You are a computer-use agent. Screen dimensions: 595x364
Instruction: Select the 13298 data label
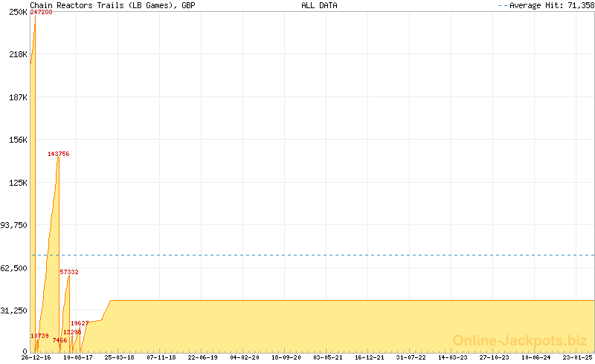tap(72, 332)
